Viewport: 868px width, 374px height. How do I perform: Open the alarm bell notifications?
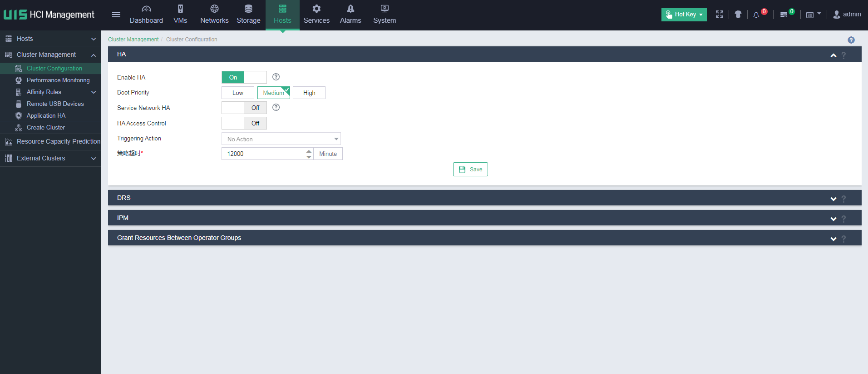756,15
